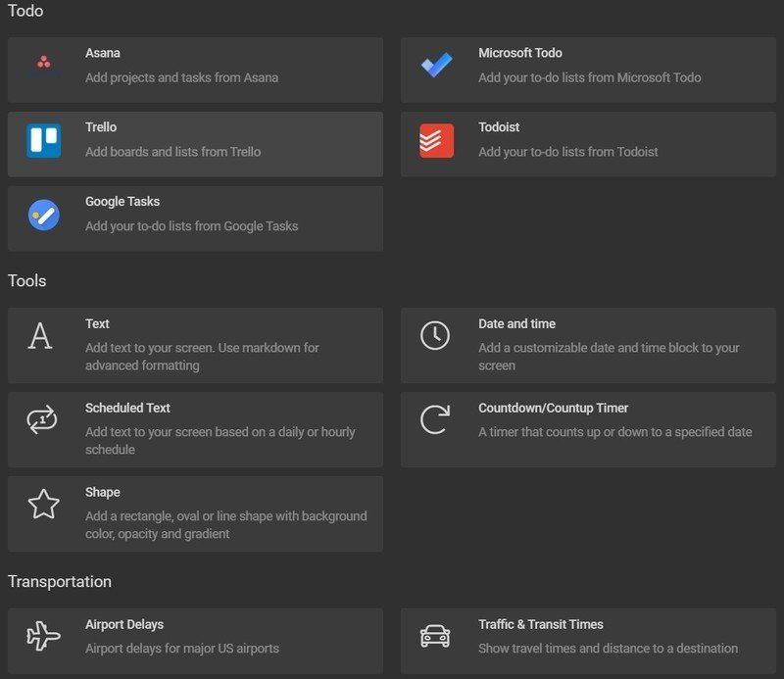Image resolution: width=784 pixels, height=679 pixels.
Task: Click 'Add boards and lists from Trello' description
Action: click(x=173, y=152)
